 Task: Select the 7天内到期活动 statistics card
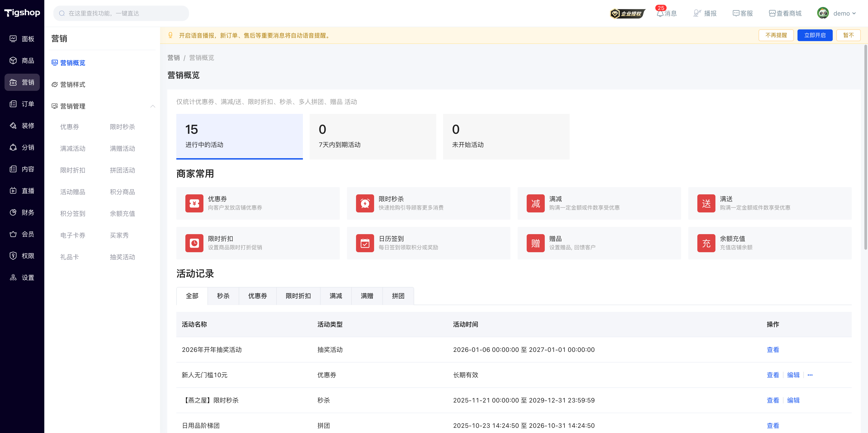tap(373, 136)
